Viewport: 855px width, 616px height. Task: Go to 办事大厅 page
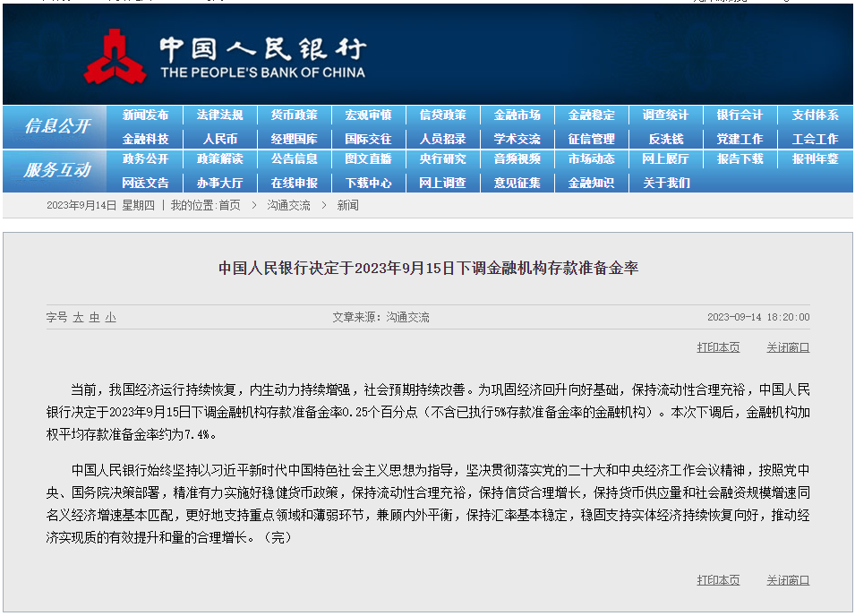click(x=219, y=183)
